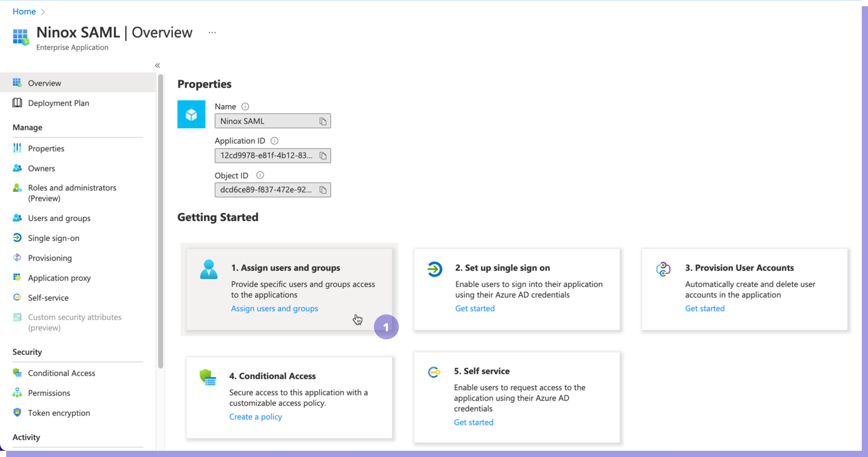Navigate to Home breadcrumb
The image size is (868, 457).
tap(24, 12)
